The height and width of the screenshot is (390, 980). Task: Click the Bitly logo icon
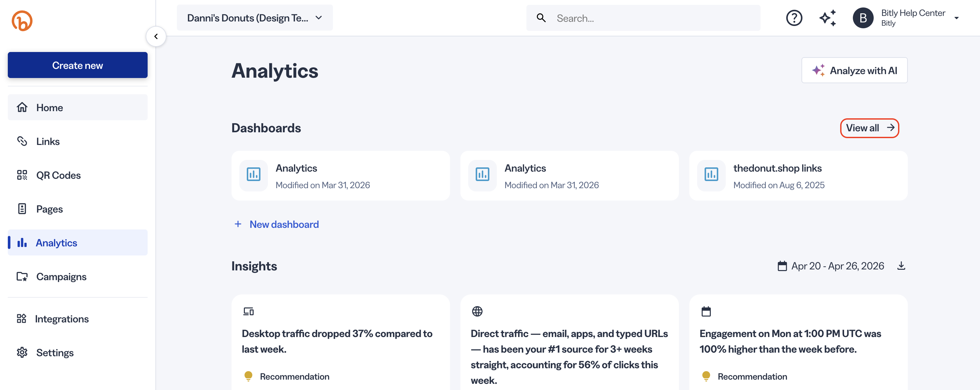point(22,21)
